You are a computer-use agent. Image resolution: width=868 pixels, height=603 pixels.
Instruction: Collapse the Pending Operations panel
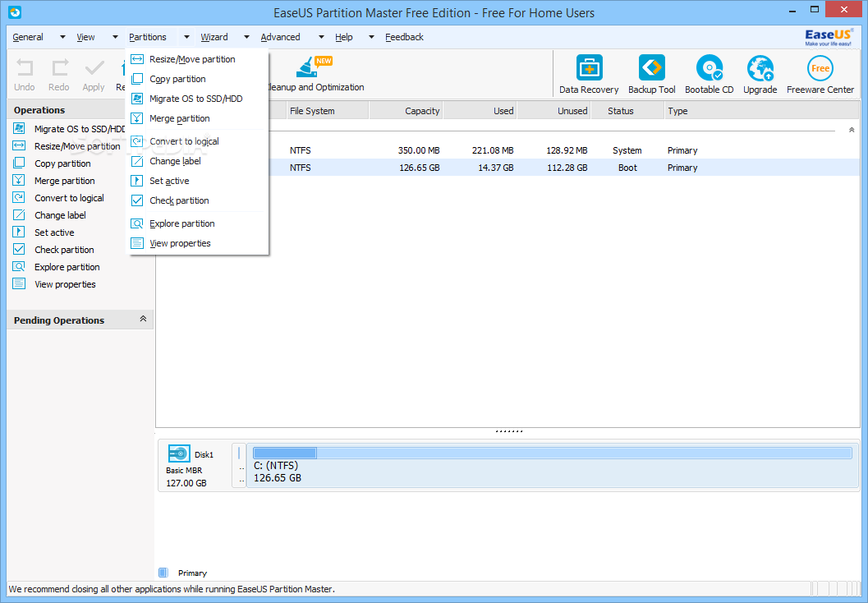[143, 319]
